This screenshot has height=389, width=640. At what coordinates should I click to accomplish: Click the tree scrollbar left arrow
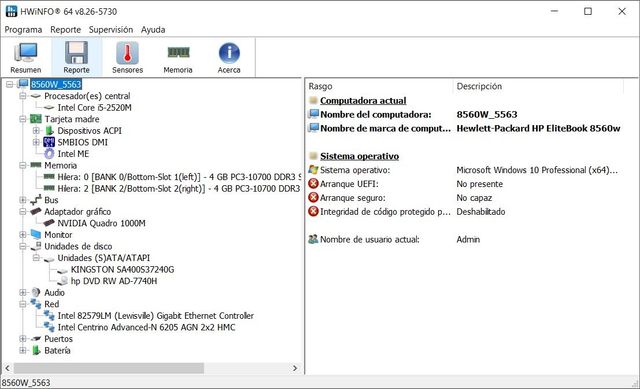click(7, 368)
